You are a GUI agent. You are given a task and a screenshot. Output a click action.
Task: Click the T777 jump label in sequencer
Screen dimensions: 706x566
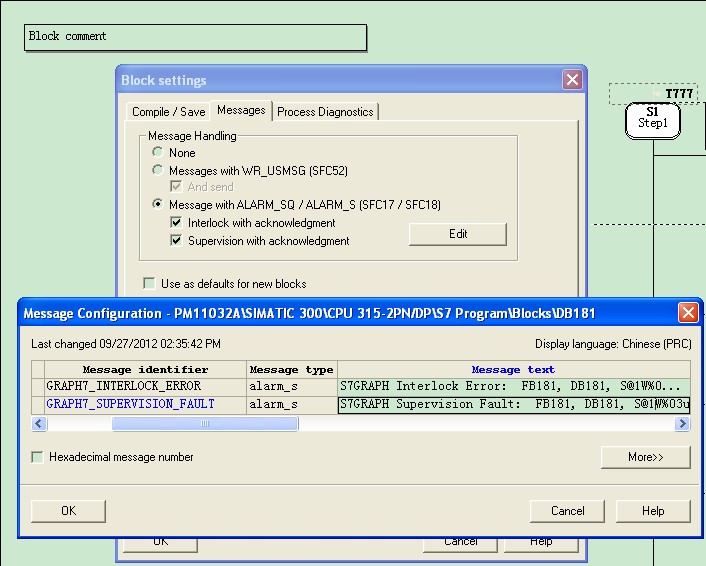point(679,94)
